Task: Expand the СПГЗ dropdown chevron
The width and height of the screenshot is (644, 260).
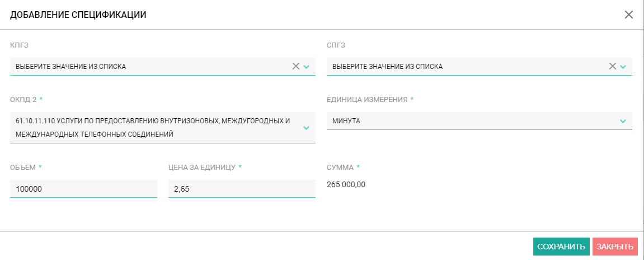Action: (x=623, y=67)
